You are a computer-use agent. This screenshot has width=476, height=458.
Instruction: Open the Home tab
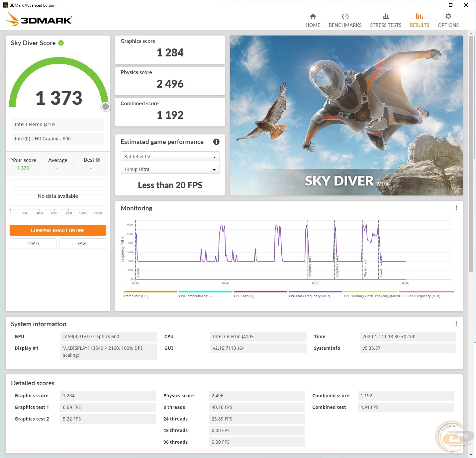point(313,21)
